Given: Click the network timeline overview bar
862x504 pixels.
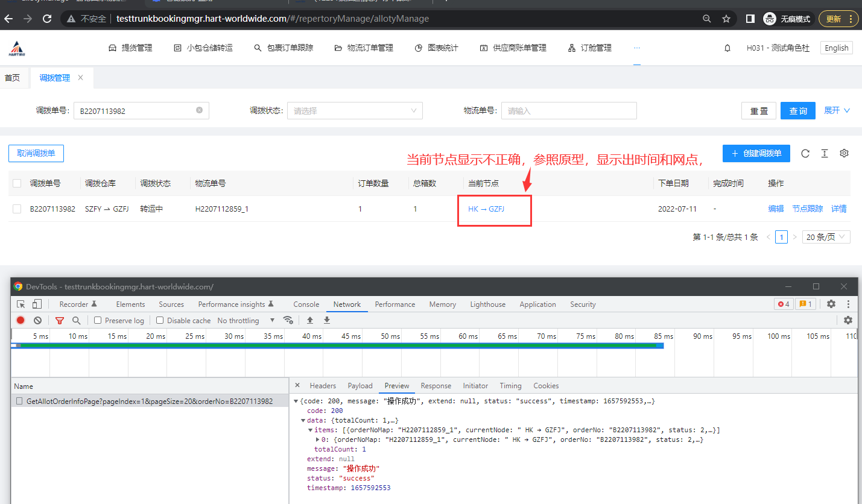Looking at the screenshot, I should coord(338,345).
